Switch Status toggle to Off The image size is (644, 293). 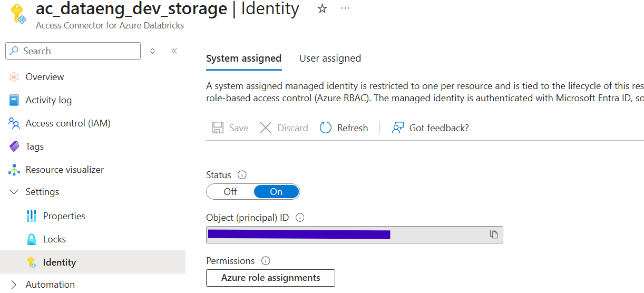(230, 192)
